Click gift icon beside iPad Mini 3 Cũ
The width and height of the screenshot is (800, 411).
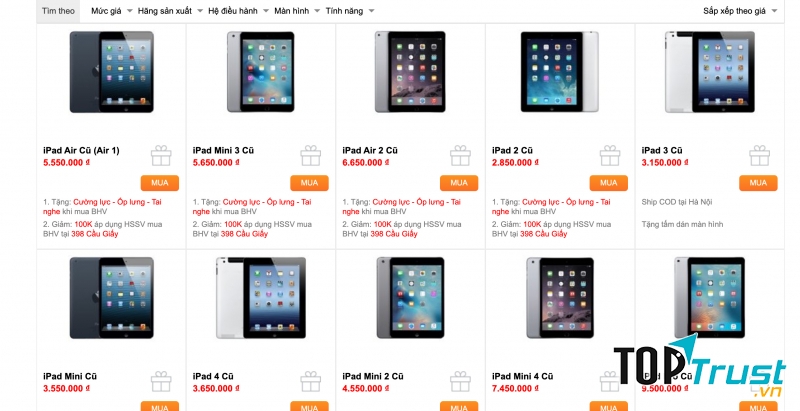[x=311, y=156]
